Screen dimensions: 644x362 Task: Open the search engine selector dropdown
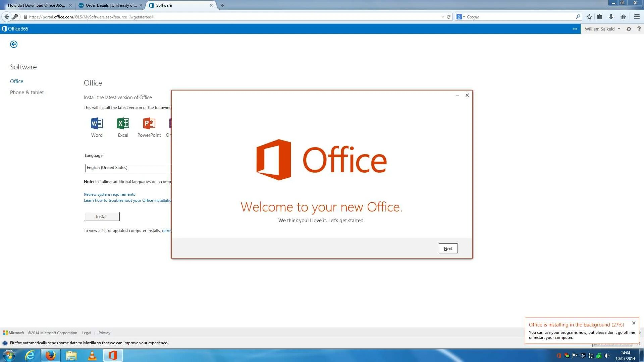tap(461, 17)
